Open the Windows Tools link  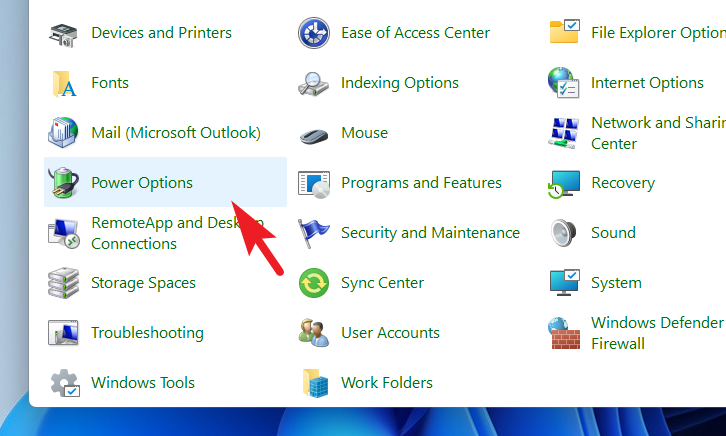(143, 383)
